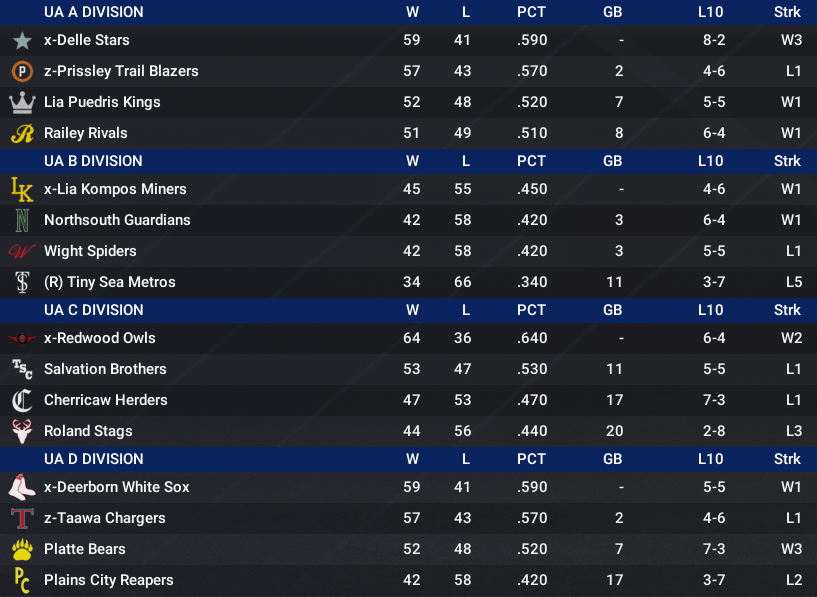Open the Lia Kompos Miners LK logo
The height and width of the screenshot is (597, 817).
pos(22,189)
